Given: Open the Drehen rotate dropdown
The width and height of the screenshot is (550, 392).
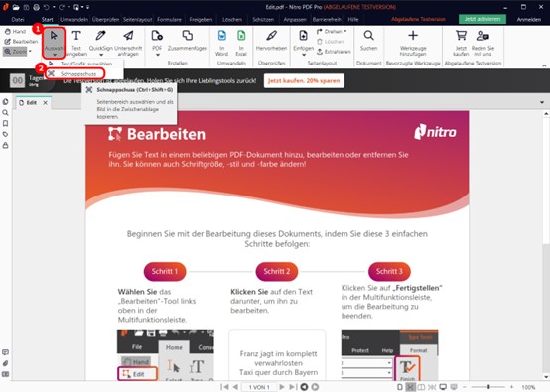Looking at the screenshot, I should [x=332, y=31].
